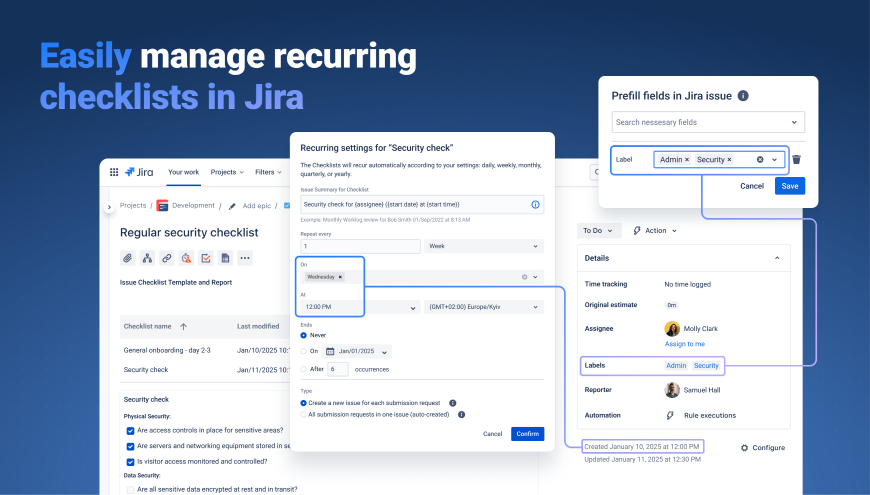Click the Configure gear button

click(762, 448)
